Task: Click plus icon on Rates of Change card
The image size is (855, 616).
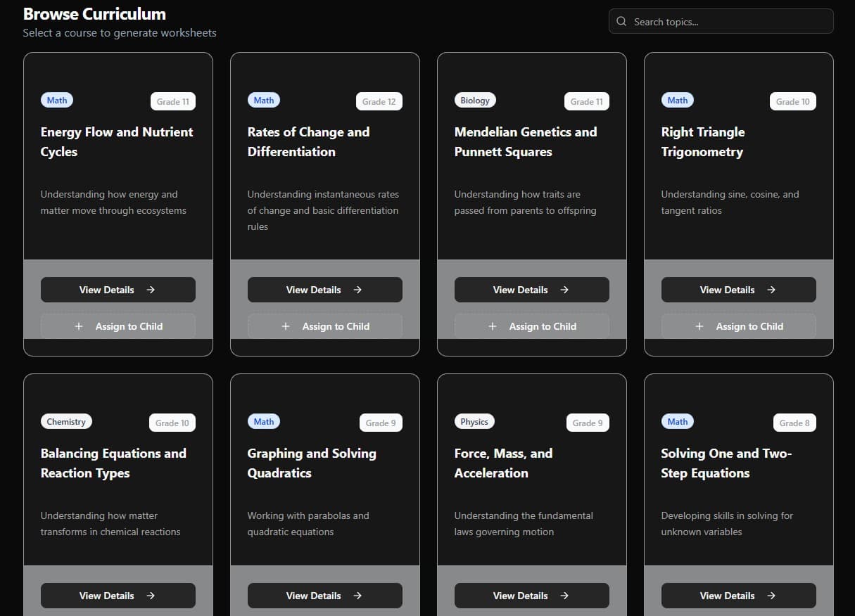Action: click(286, 326)
